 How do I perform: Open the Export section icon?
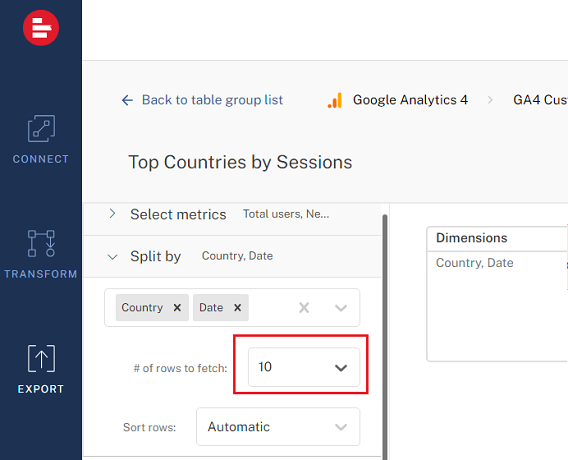41,358
